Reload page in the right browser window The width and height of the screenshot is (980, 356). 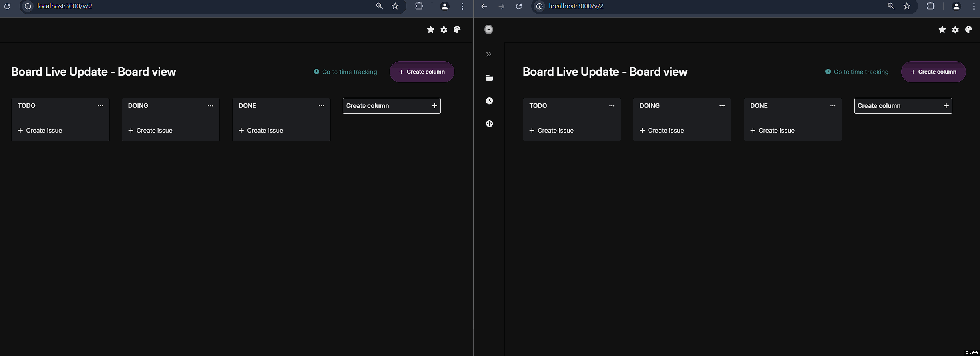click(x=519, y=6)
